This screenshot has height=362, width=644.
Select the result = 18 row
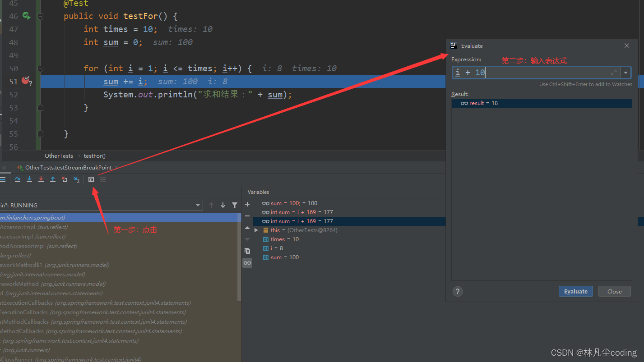[x=542, y=103]
